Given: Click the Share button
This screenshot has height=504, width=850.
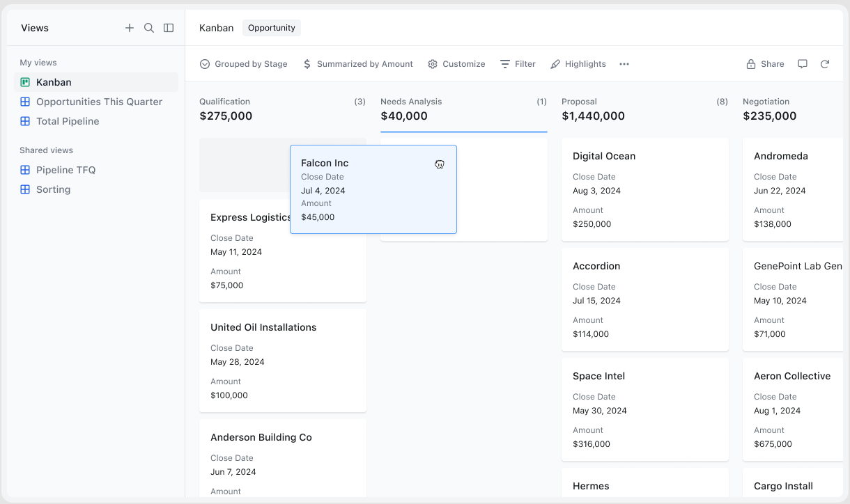Looking at the screenshot, I should coord(765,64).
